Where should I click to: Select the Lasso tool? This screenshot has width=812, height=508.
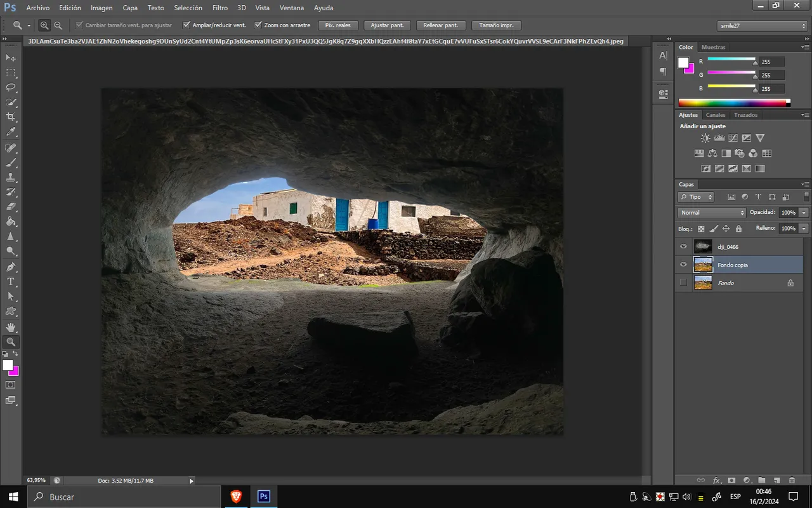point(11,88)
